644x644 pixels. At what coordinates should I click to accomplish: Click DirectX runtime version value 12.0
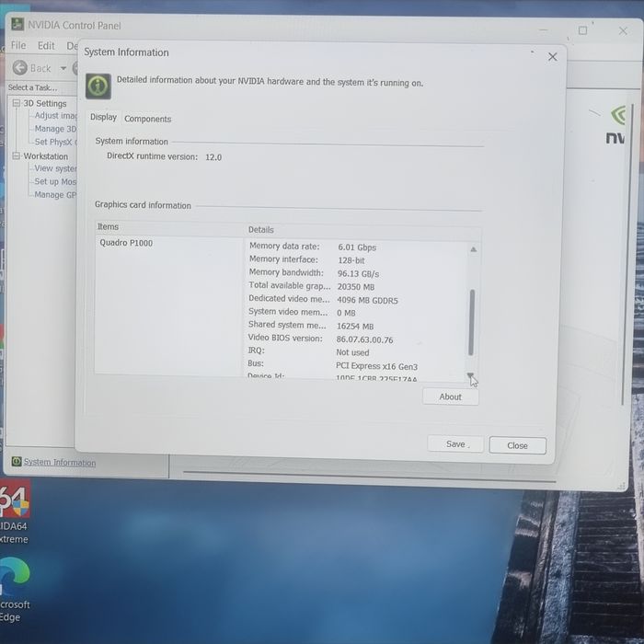(x=213, y=157)
